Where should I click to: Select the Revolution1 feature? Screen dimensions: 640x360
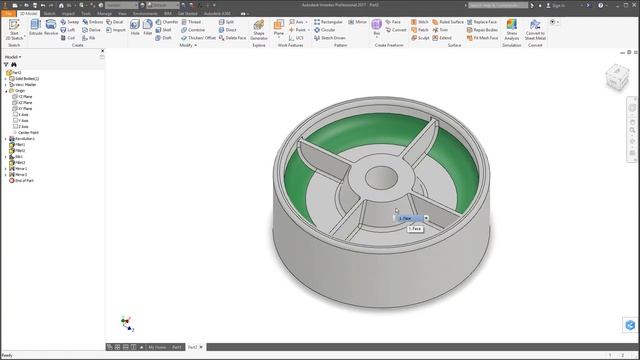click(22, 139)
